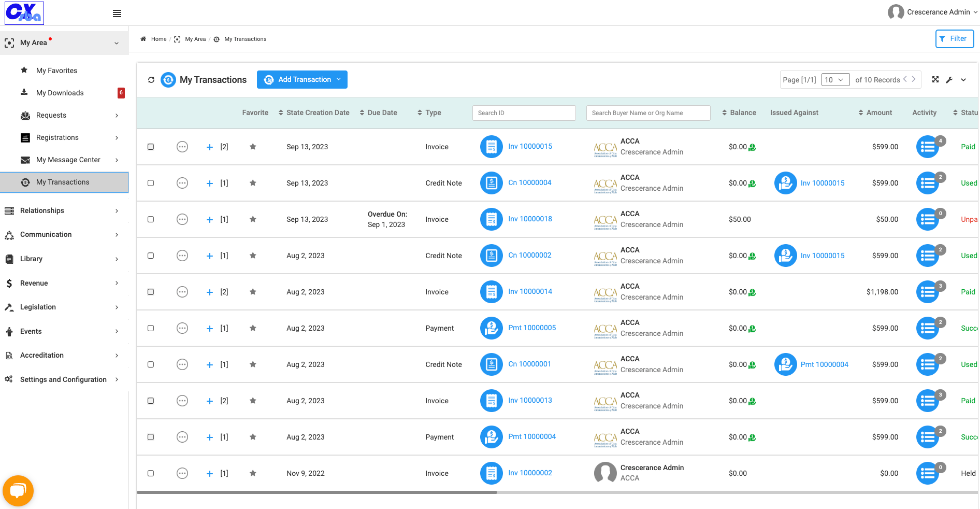Open activity list for Pmt 10000004
Viewport: 980px width, 509px height.
pyautogui.click(x=928, y=437)
